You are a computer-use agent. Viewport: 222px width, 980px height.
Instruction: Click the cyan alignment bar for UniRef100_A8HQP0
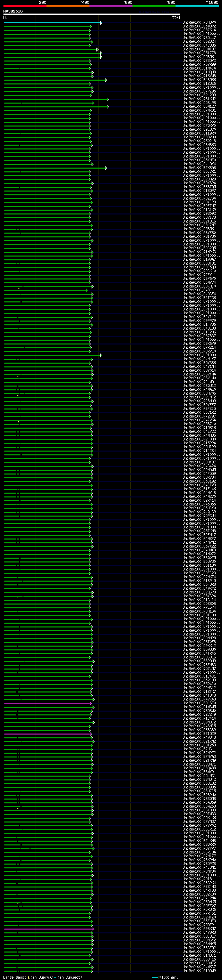click(53, 23)
